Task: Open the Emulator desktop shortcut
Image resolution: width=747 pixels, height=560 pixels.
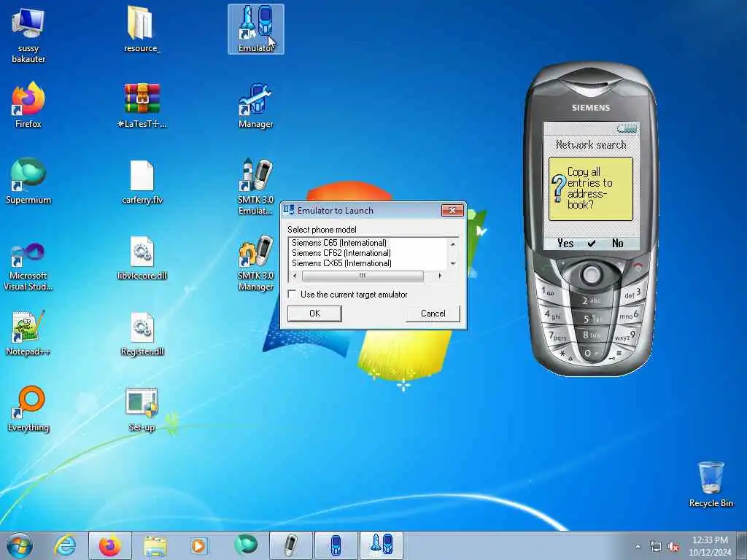Action: point(256,29)
